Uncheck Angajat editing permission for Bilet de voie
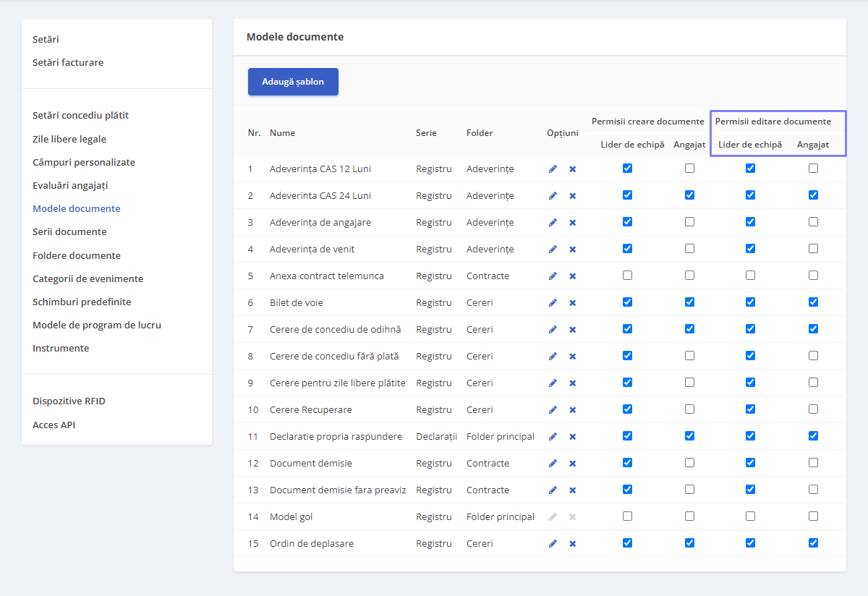The height and width of the screenshot is (596, 868). 813,302
